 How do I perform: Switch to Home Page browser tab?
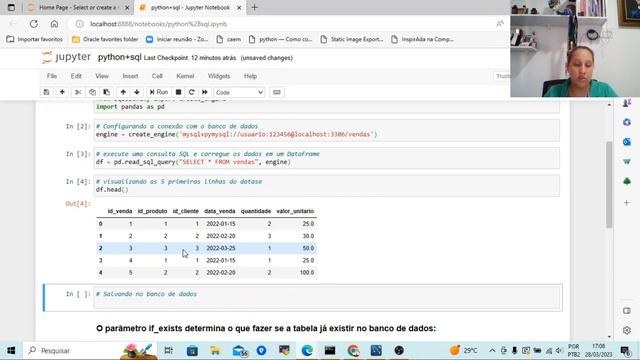tap(78, 7)
